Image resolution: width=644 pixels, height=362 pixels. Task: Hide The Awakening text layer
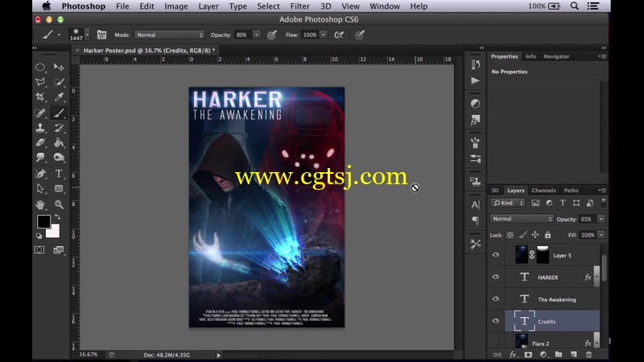(x=496, y=298)
